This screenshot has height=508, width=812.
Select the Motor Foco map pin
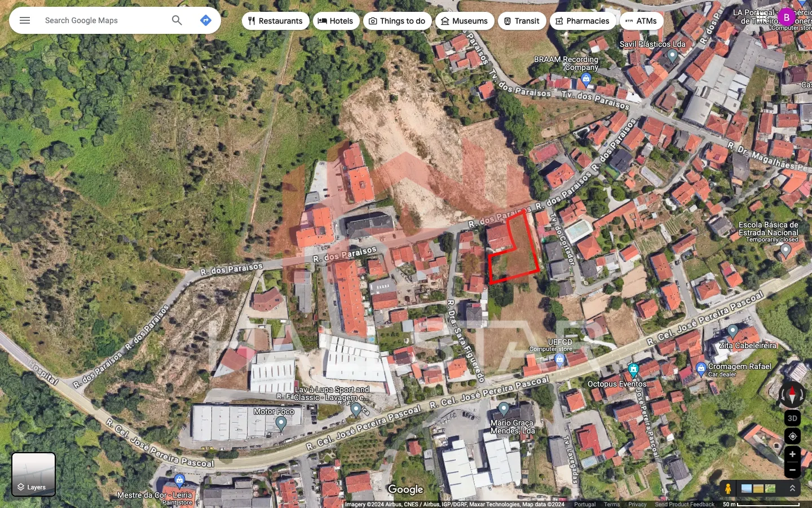[x=281, y=423]
